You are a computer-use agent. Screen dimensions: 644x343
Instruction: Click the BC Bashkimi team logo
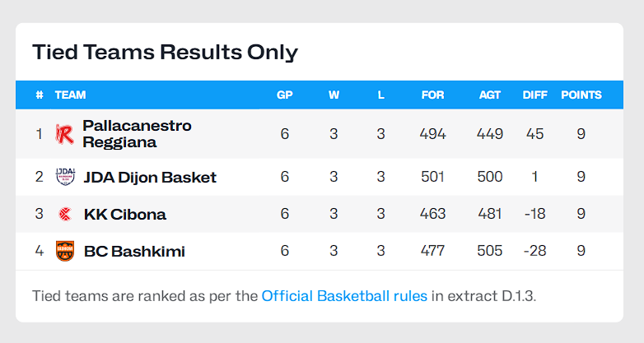(x=65, y=251)
